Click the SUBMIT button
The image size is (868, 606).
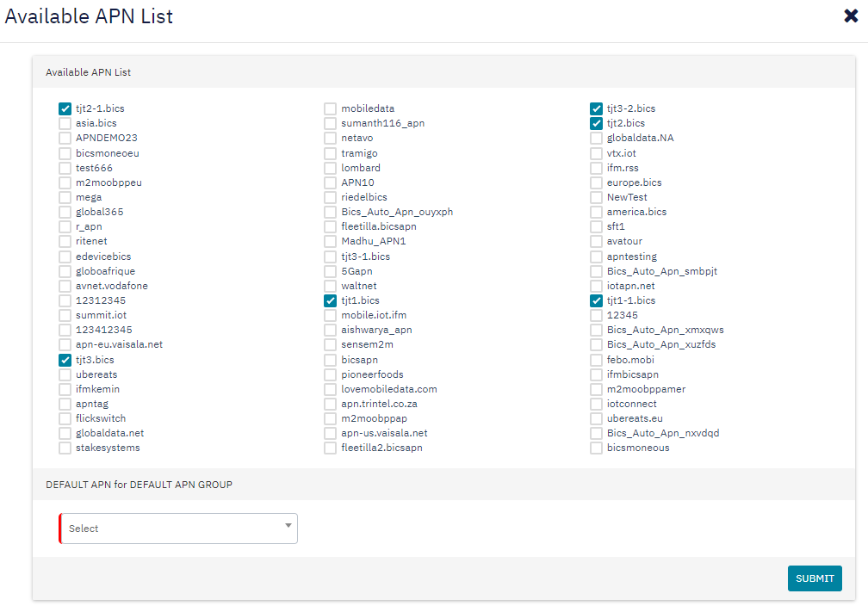click(x=814, y=578)
